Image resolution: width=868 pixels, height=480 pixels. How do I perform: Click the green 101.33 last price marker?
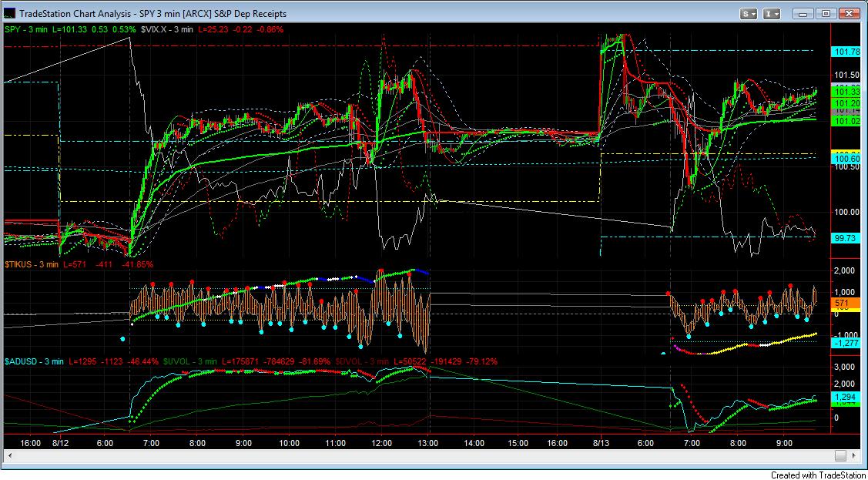point(846,91)
